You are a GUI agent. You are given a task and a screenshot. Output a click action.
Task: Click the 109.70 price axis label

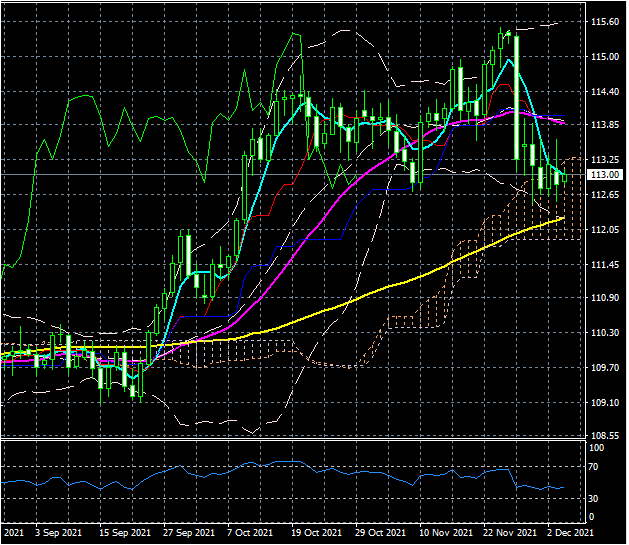605,367
